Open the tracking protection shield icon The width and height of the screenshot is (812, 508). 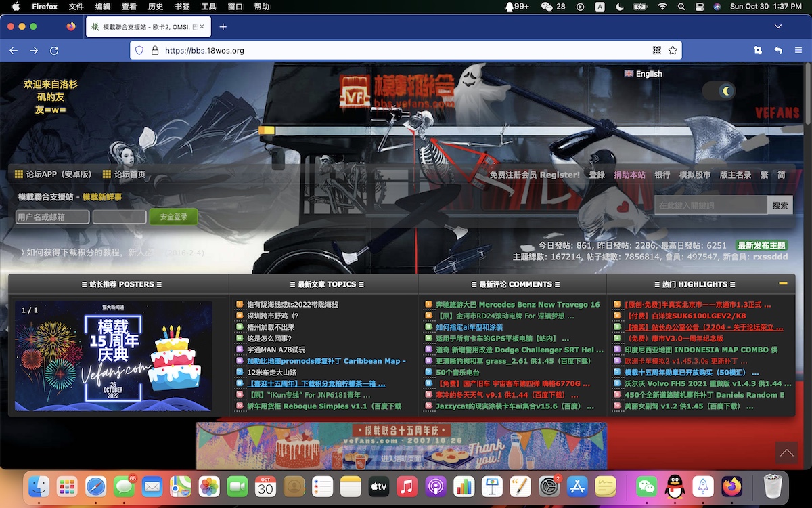[139, 51]
